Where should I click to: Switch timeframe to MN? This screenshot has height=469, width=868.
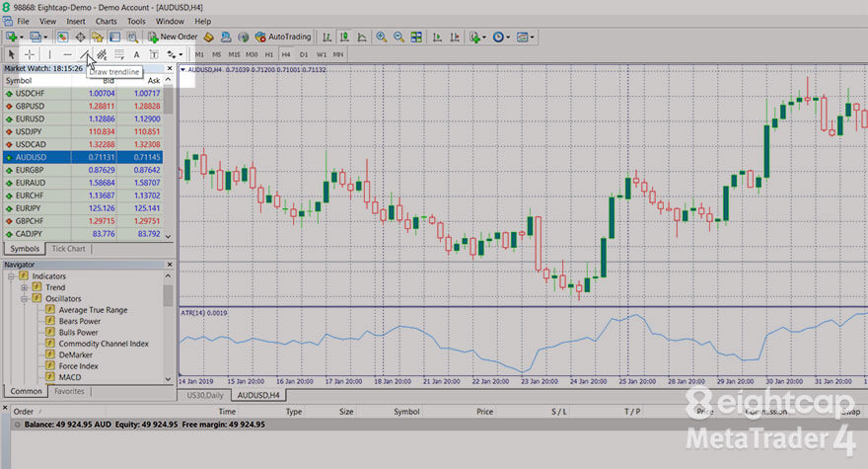338,54
